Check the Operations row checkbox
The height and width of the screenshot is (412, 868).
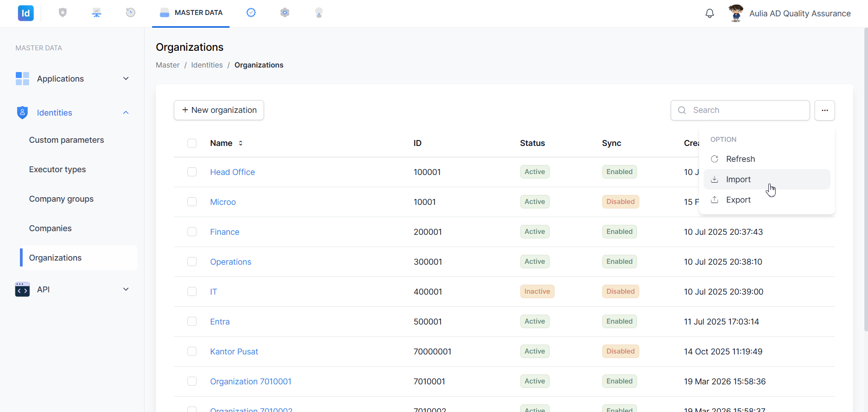[192, 262]
